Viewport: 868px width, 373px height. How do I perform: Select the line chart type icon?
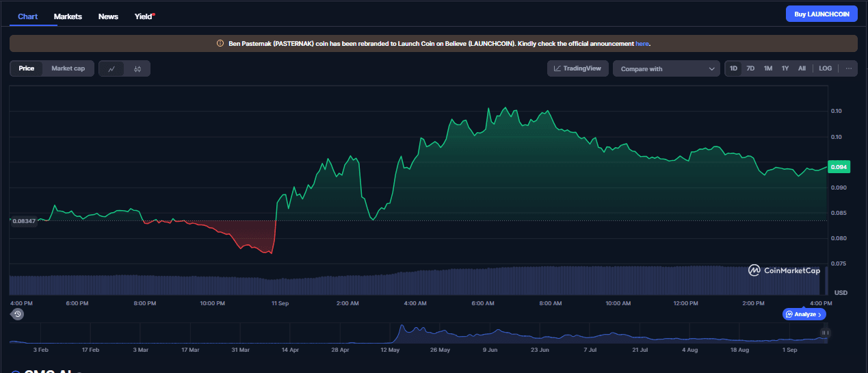click(x=111, y=68)
